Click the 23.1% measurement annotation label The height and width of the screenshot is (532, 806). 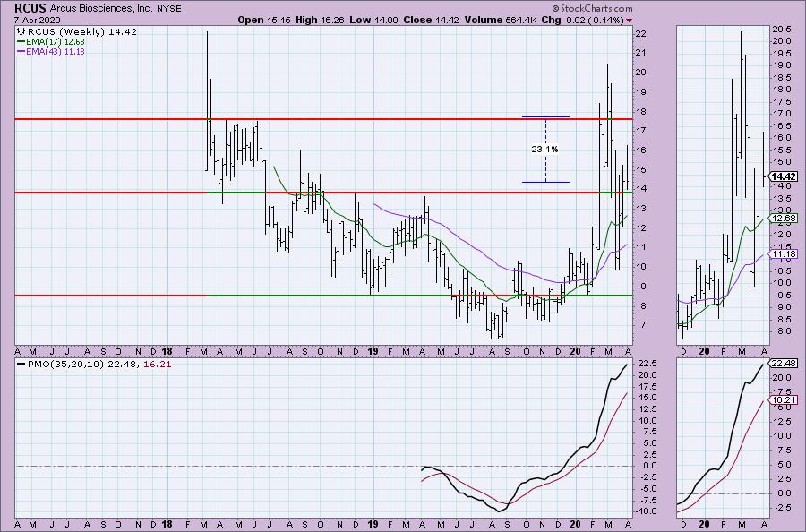[544, 149]
